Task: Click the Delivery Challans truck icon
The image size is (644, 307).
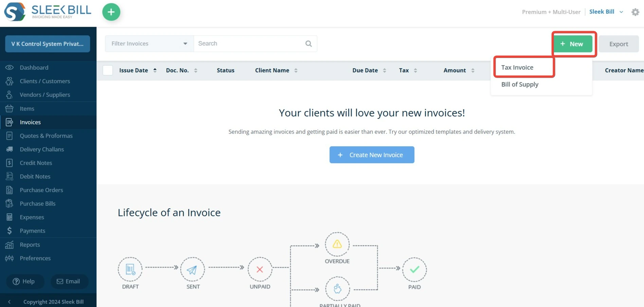Action: [10, 149]
